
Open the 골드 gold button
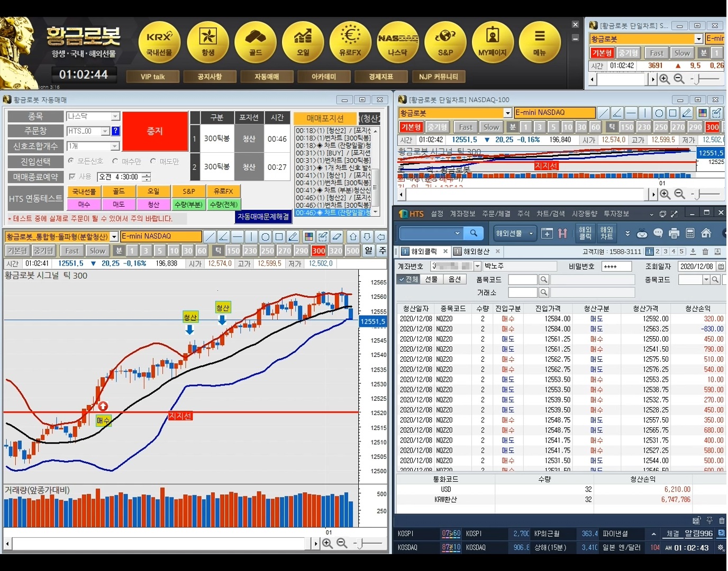256,42
